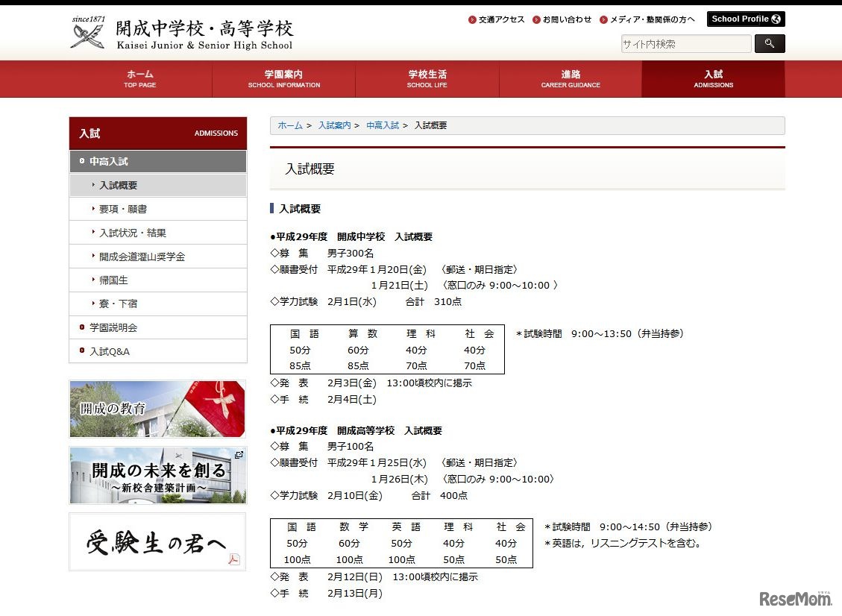Click the PDF icon on 受験生の君へ banner
This screenshot has height=616, width=842.
click(233, 559)
